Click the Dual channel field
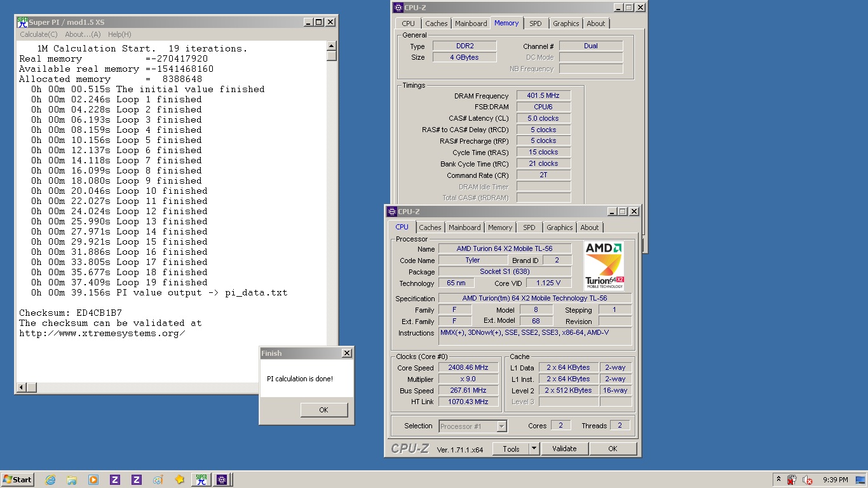 (x=591, y=46)
